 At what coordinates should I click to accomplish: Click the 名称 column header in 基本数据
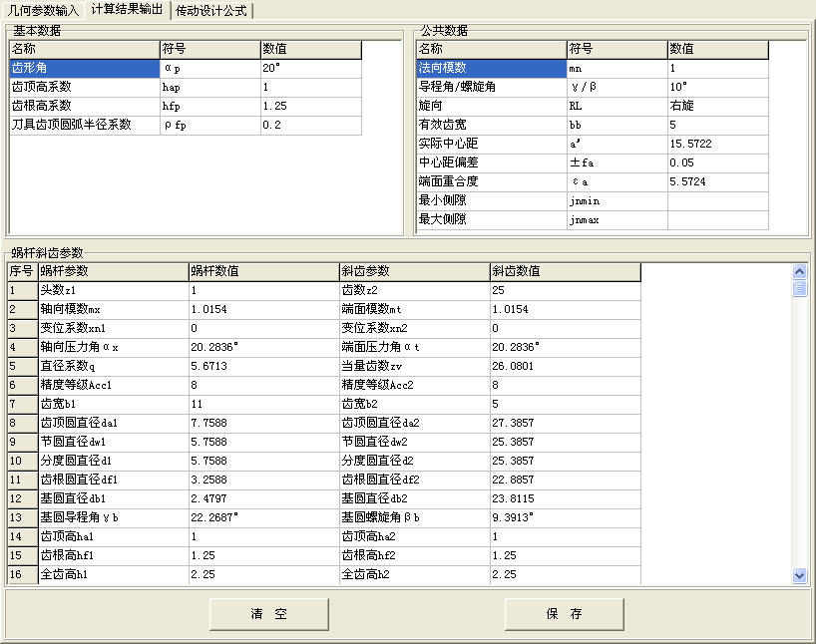coord(85,50)
